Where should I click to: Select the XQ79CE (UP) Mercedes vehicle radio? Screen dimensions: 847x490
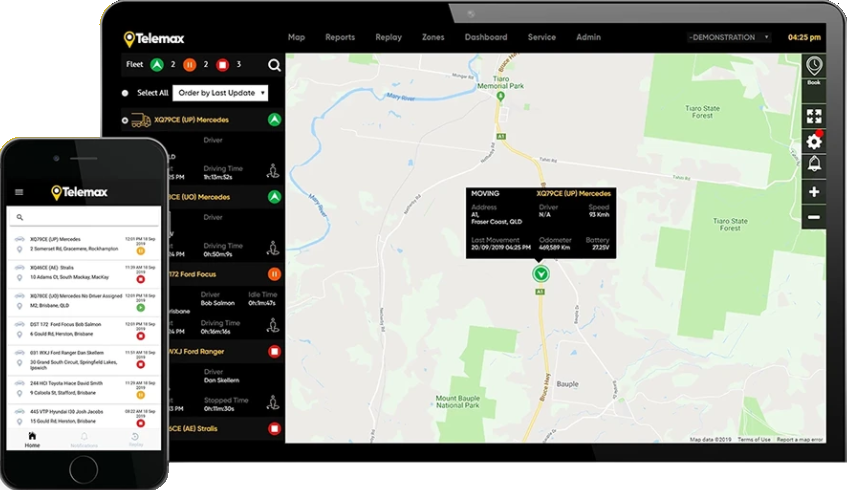click(125, 120)
